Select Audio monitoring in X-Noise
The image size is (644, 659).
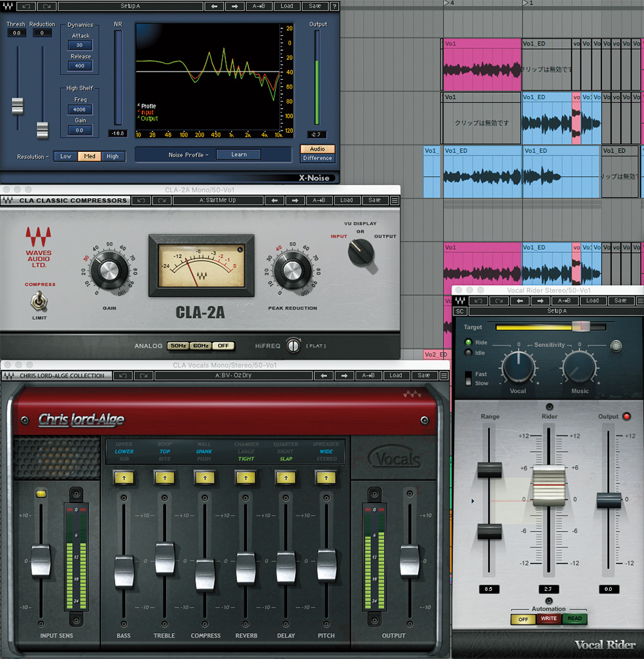[317, 149]
